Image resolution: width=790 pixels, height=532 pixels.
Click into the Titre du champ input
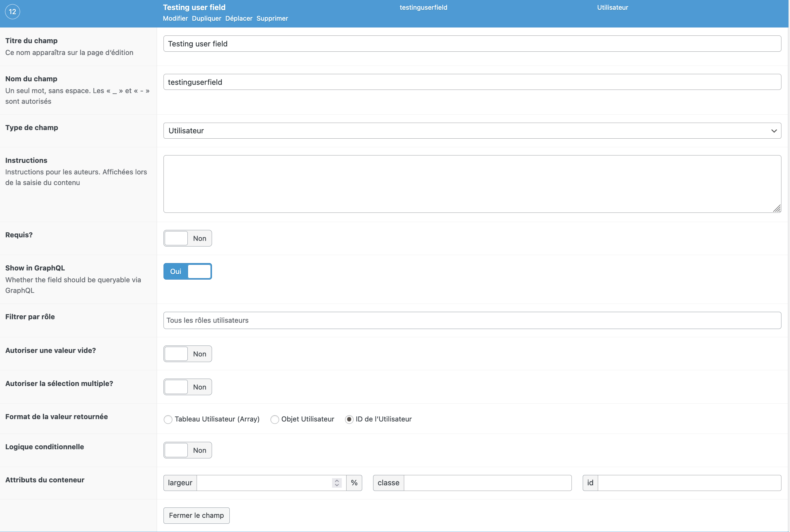point(472,44)
